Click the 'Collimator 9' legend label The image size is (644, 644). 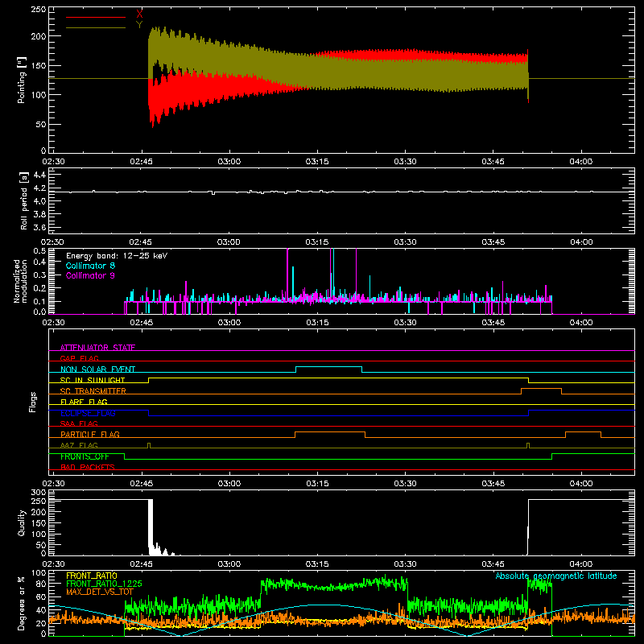[x=90, y=275]
